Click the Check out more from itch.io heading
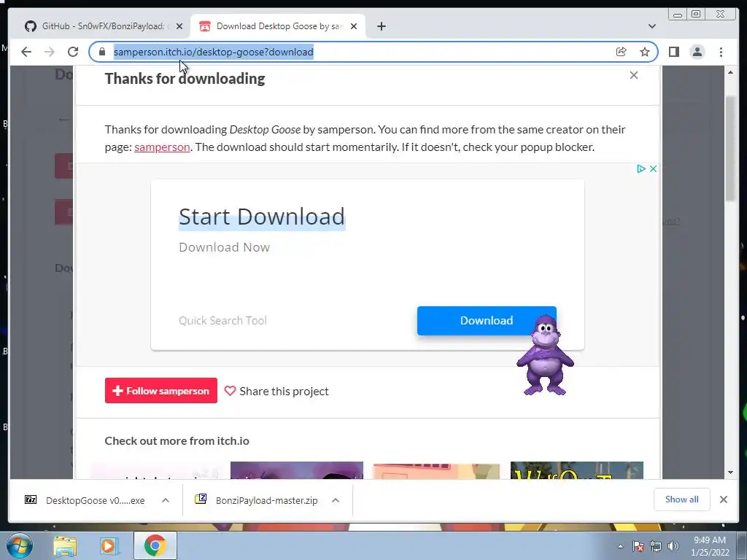The width and height of the screenshot is (747, 560). pyautogui.click(x=177, y=441)
